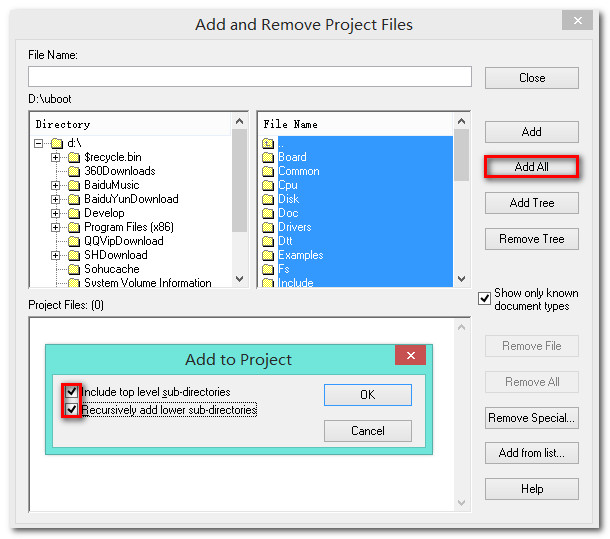The width and height of the screenshot is (610, 539).
Task: Expand the BaiduYunDownload tree node
Action: (x=55, y=199)
